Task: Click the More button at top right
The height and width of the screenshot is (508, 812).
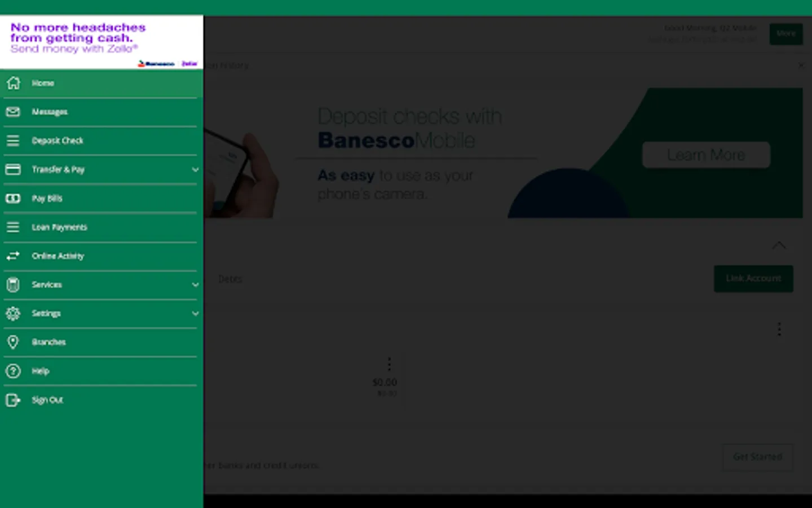Action: 786,34
